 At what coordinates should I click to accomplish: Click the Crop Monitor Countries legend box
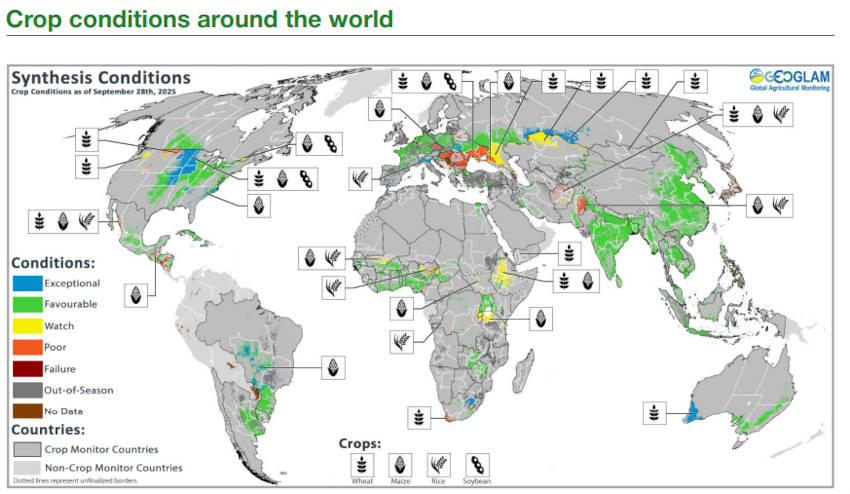coord(27,449)
